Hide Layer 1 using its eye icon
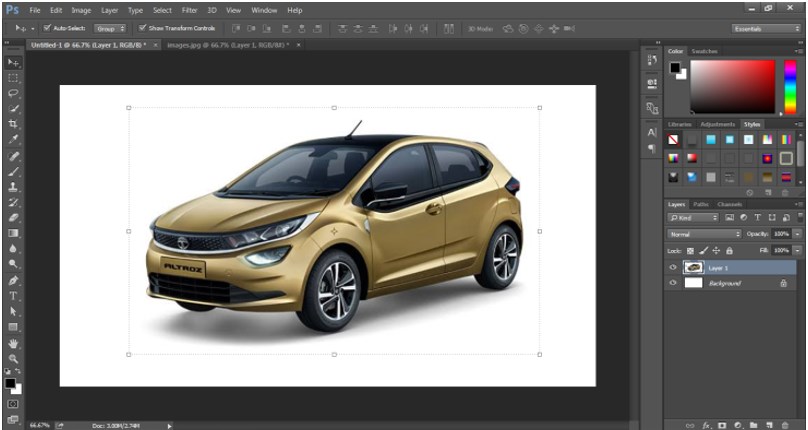Image resolution: width=808 pixels, height=430 pixels. pyautogui.click(x=673, y=268)
